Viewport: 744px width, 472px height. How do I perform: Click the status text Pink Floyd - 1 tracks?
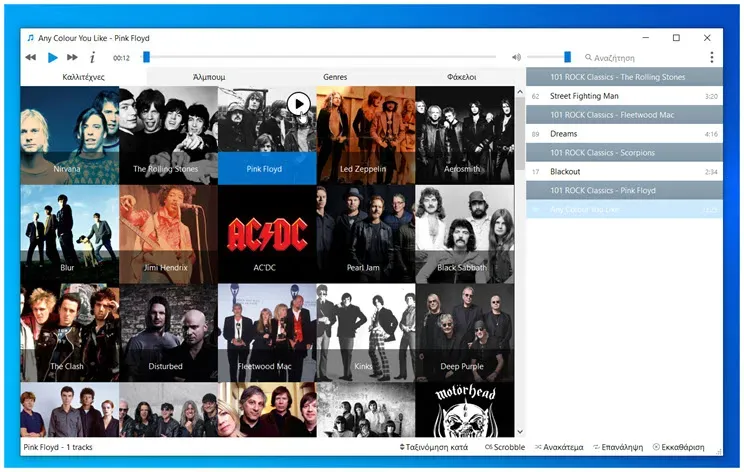click(58, 447)
